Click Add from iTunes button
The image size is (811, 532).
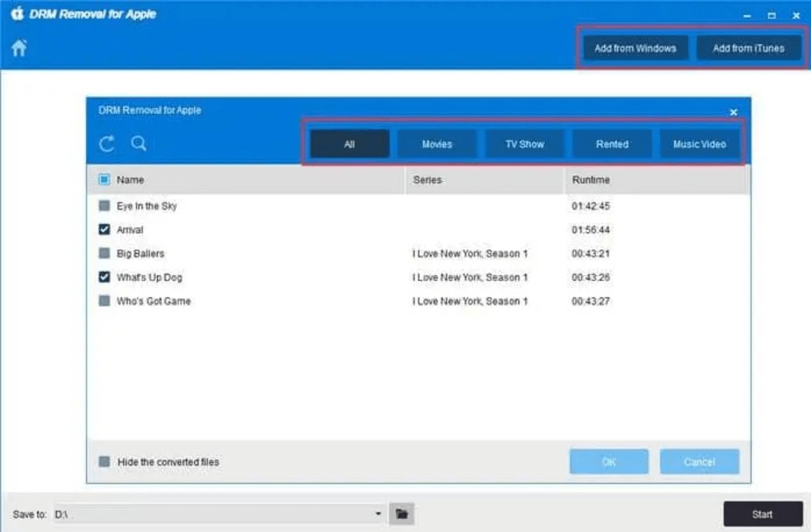coord(748,48)
